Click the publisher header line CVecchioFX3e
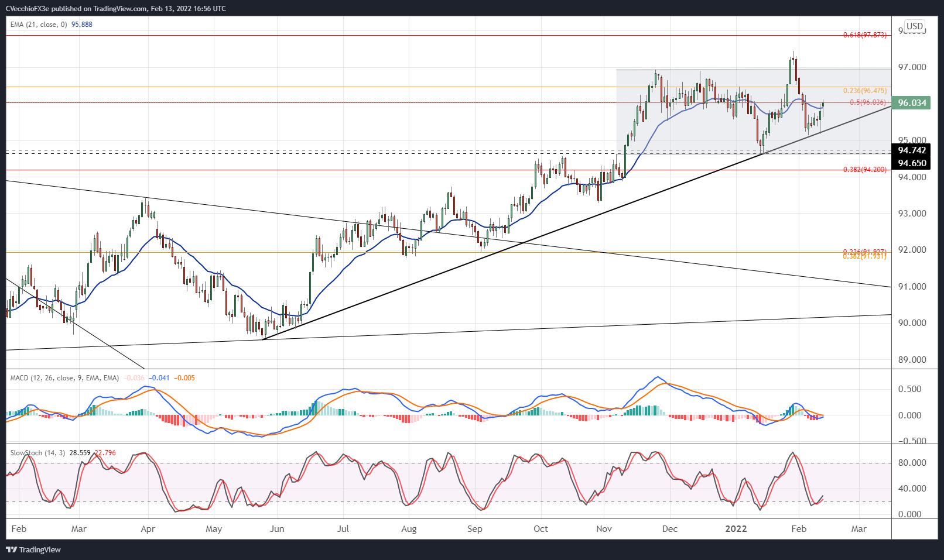The height and width of the screenshot is (560, 944). pyautogui.click(x=115, y=8)
